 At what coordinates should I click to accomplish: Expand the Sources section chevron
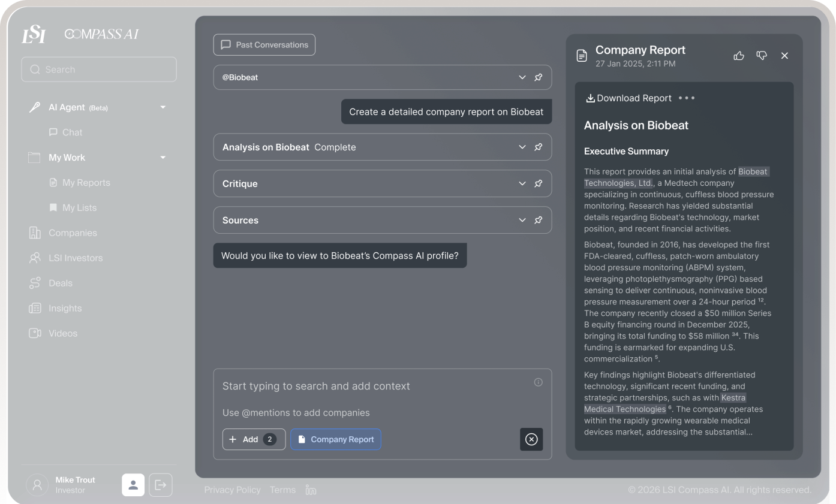[x=522, y=220]
